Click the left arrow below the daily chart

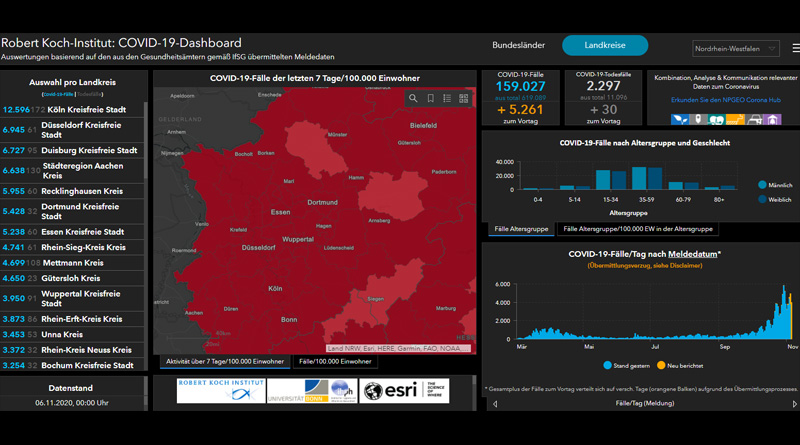point(494,404)
